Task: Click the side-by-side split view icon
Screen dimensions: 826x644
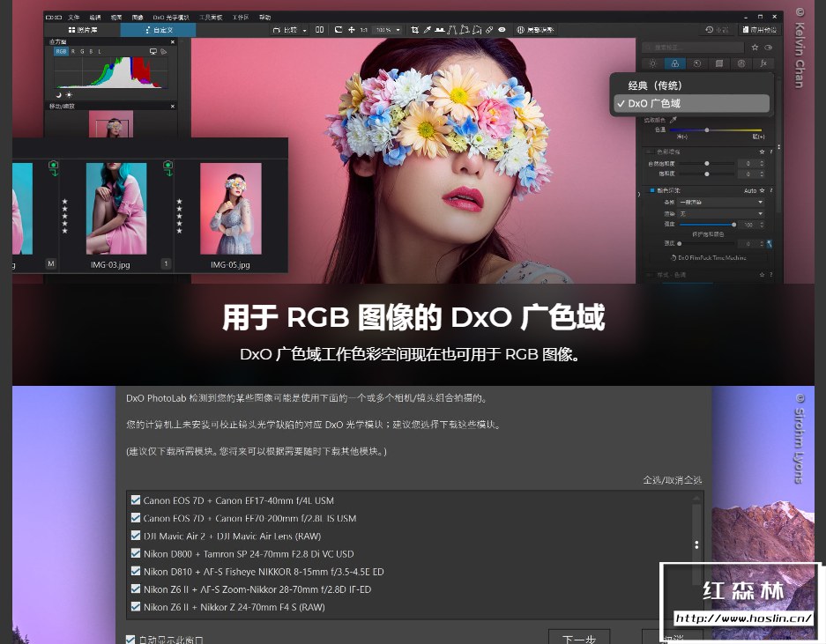Action: [x=320, y=30]
